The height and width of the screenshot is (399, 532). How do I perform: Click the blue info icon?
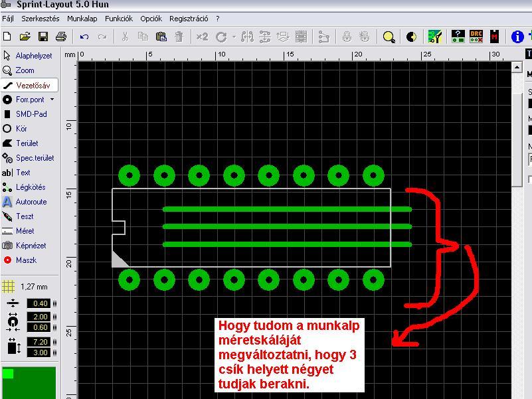pos(517,37)
